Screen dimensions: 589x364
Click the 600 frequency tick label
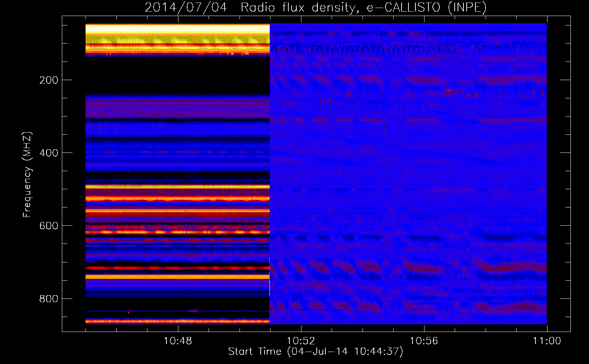point(49,226)
